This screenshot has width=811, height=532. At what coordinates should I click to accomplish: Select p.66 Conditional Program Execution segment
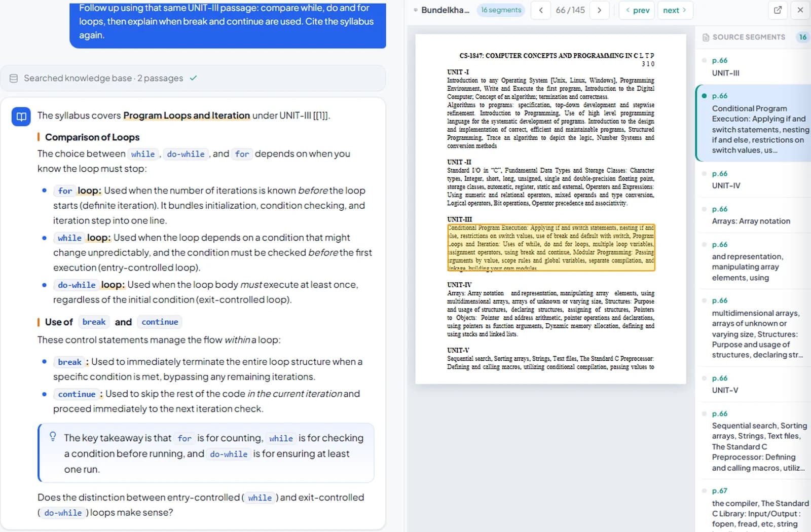click(753, 123)
